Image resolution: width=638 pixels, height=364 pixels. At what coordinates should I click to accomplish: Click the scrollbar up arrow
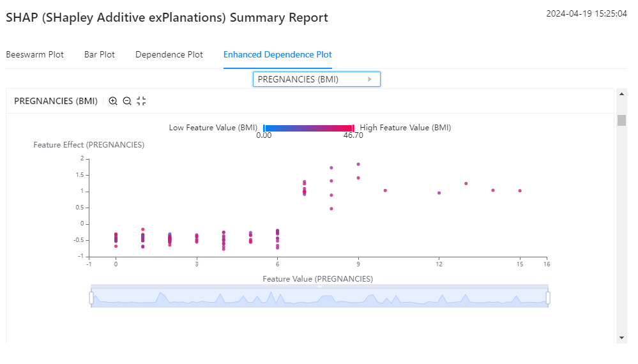point(621,94)
